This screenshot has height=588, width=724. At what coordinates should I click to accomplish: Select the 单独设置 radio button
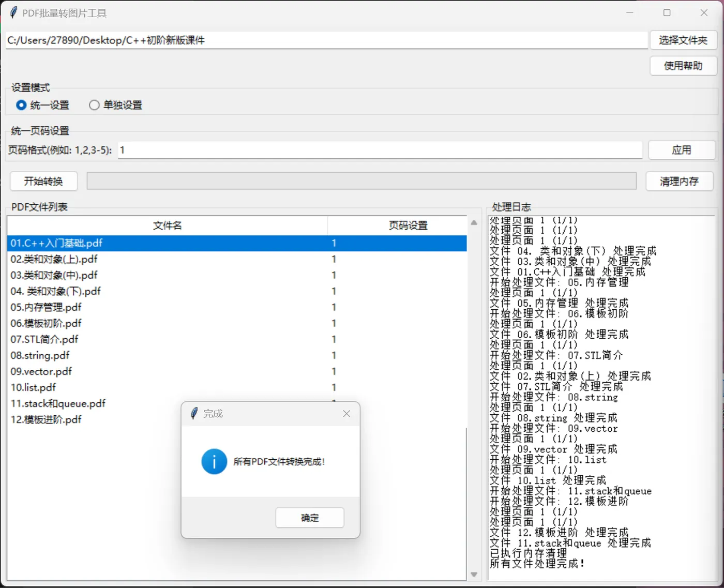(94, 105)
